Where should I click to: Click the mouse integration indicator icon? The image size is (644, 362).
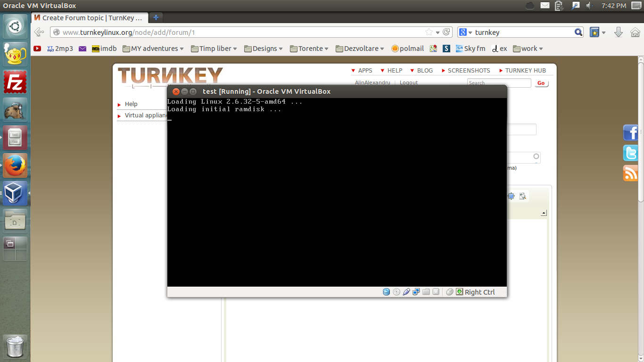[x=450, y=292]
